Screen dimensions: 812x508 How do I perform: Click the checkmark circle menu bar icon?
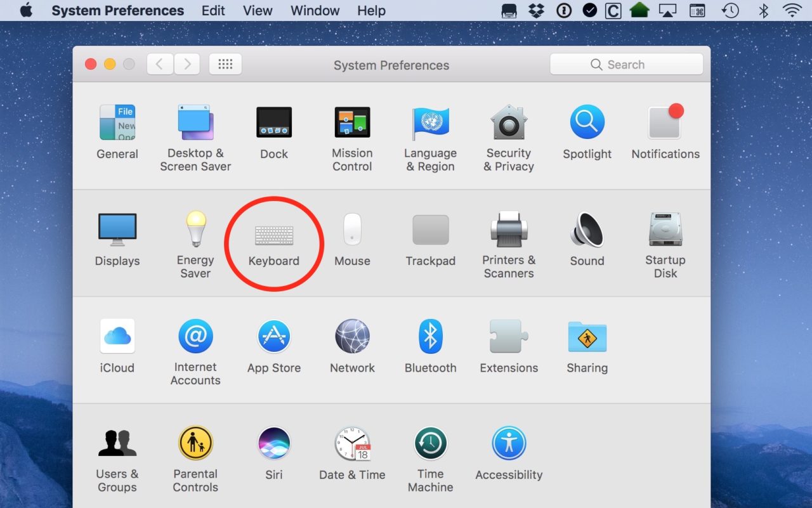coord(589,10)
